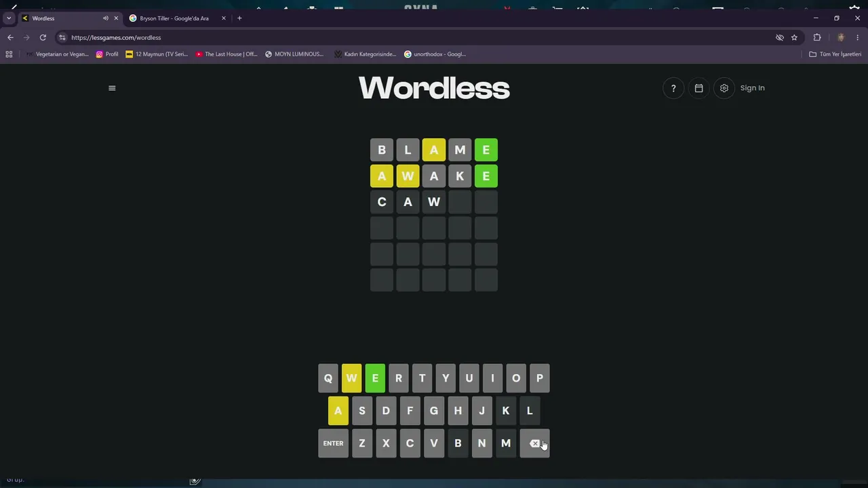Screen dimensions: 868x488
Task: Open the settings gear icon
Action: 724,88
